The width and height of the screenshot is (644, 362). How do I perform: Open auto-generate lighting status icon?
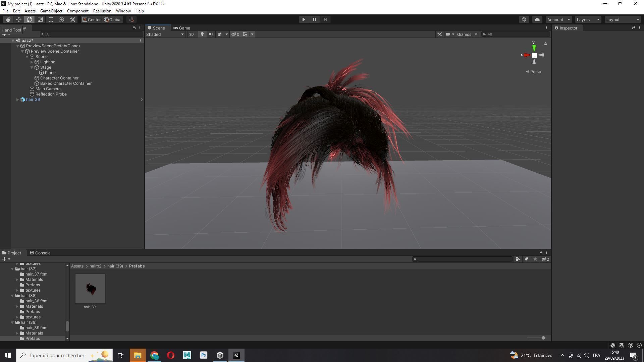(x=630, y=345)
